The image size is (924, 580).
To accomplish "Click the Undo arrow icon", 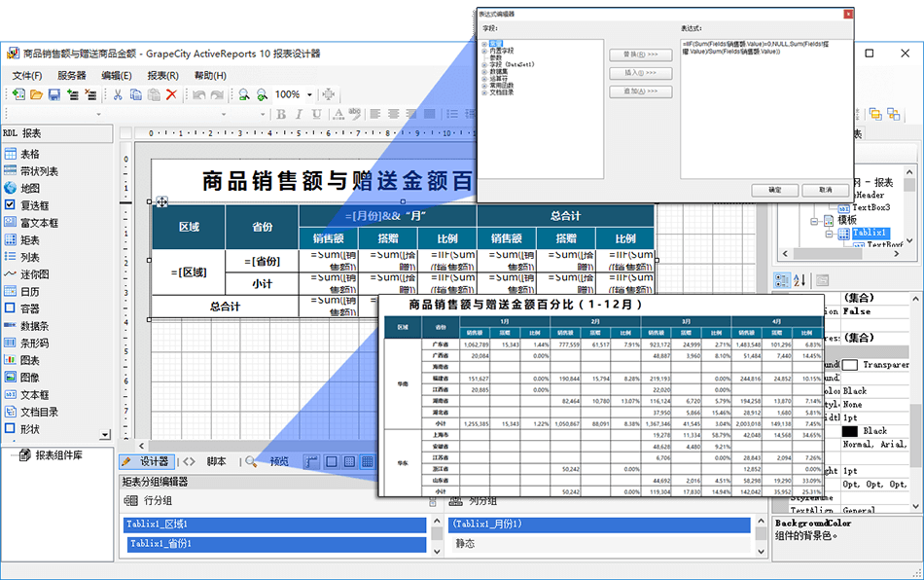I will click(x=199, y=94).
